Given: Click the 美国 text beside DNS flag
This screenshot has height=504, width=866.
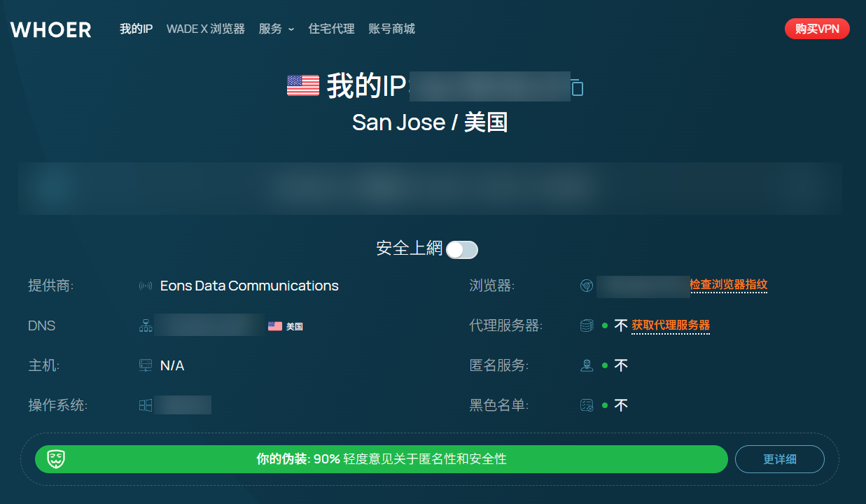Looking at the screenshot, I should tap(295, 326).
